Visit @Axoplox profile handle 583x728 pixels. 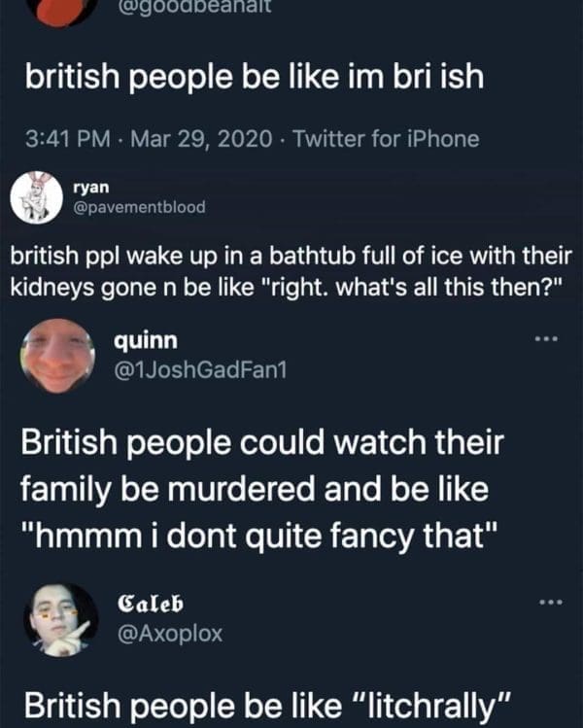[170, 634]
